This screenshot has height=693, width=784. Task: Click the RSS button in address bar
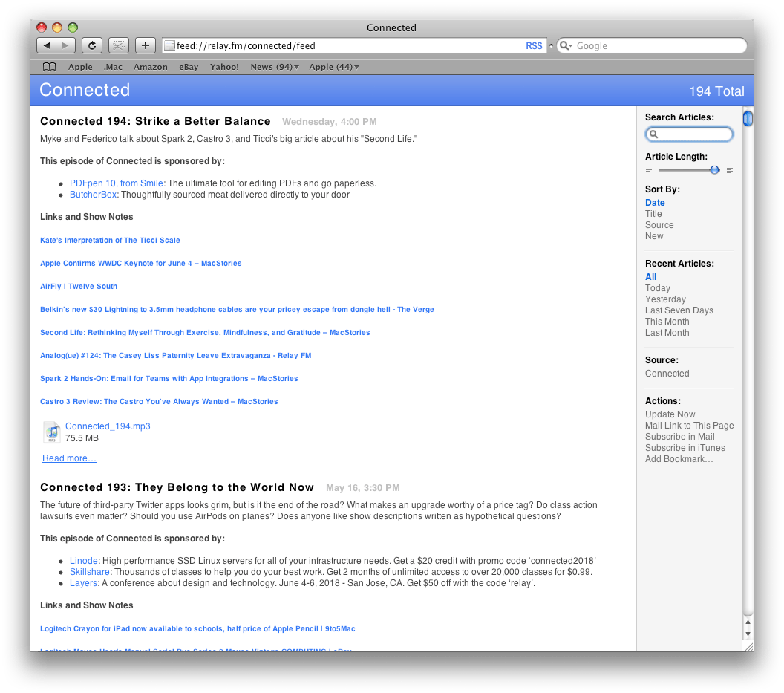(x=534, y=45)
